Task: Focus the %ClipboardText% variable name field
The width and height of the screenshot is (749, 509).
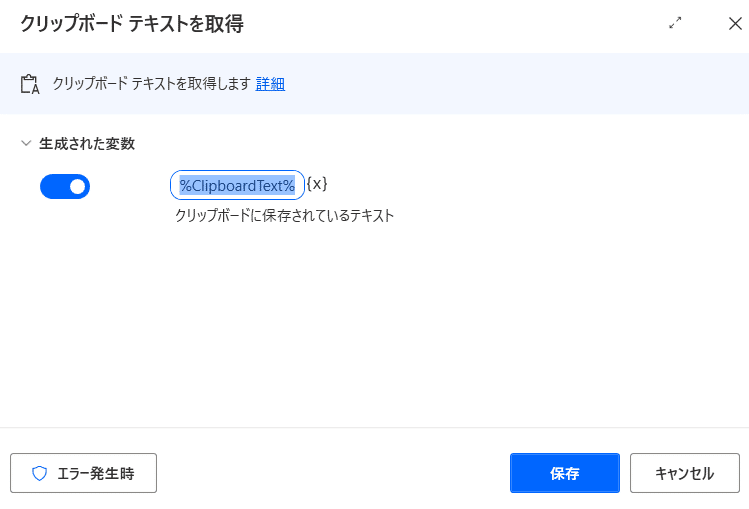Action: pos(237,185)
